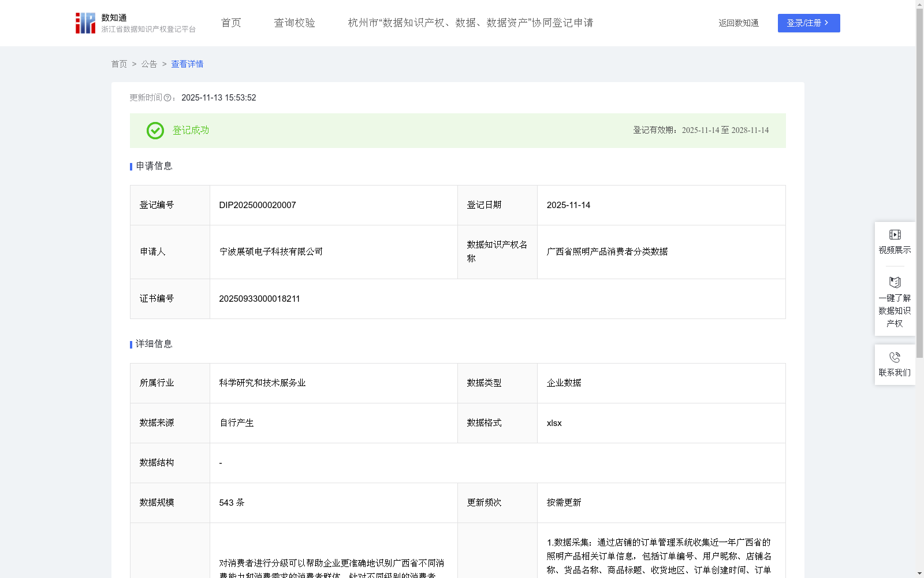Viewport: 924px width, 578px height.
Task: Click the green success checkmark icon
Action: [x=155, y=131]
